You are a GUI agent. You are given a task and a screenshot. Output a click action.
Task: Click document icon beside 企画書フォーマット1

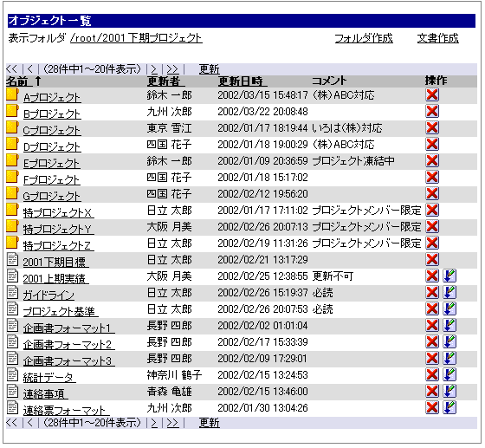(13, 325)
